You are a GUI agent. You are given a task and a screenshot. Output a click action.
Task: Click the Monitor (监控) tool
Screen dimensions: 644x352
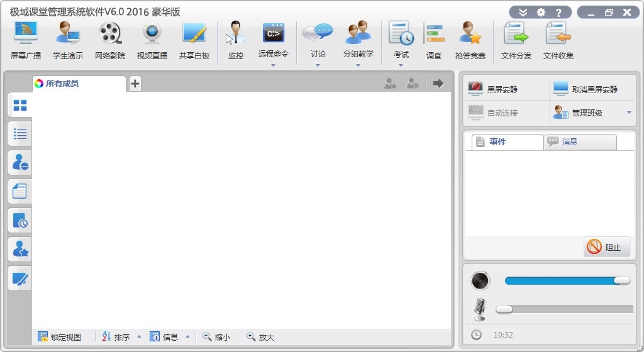236,41
